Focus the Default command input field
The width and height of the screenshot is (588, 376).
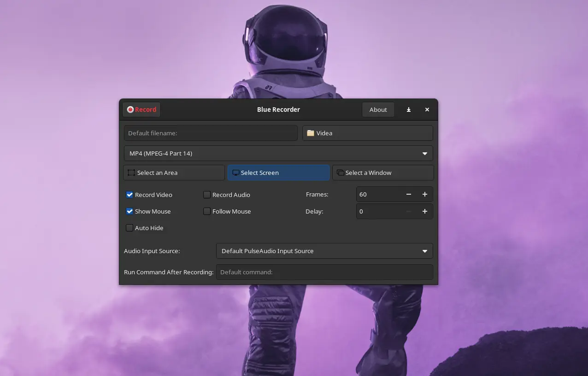pyautogui.click(x=324, y=272)
